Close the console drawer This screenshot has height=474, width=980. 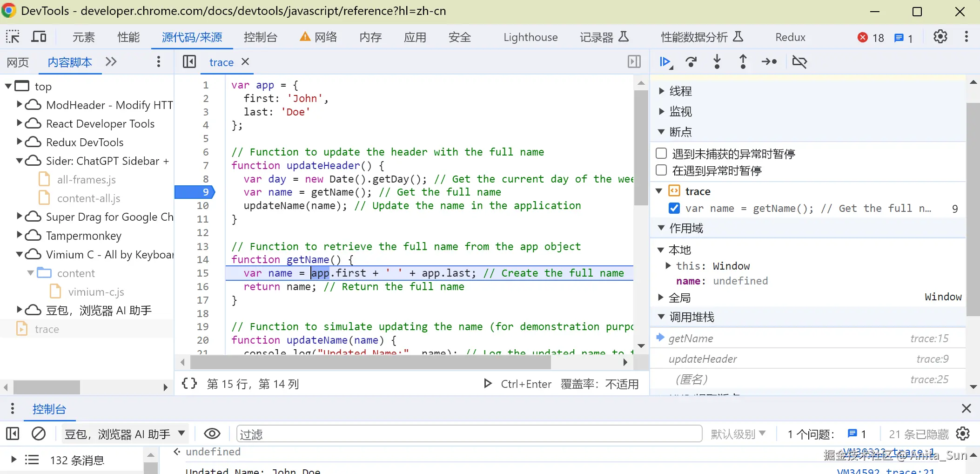click(967, 409)
